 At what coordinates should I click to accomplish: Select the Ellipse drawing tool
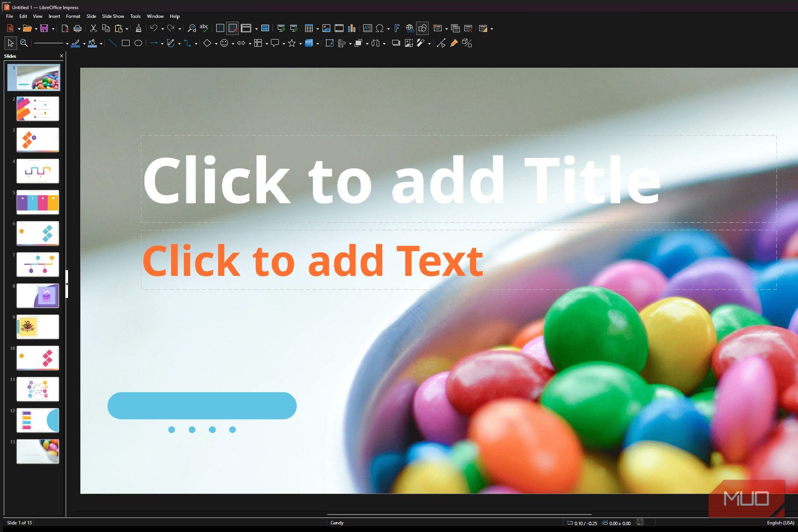point(138,43)
